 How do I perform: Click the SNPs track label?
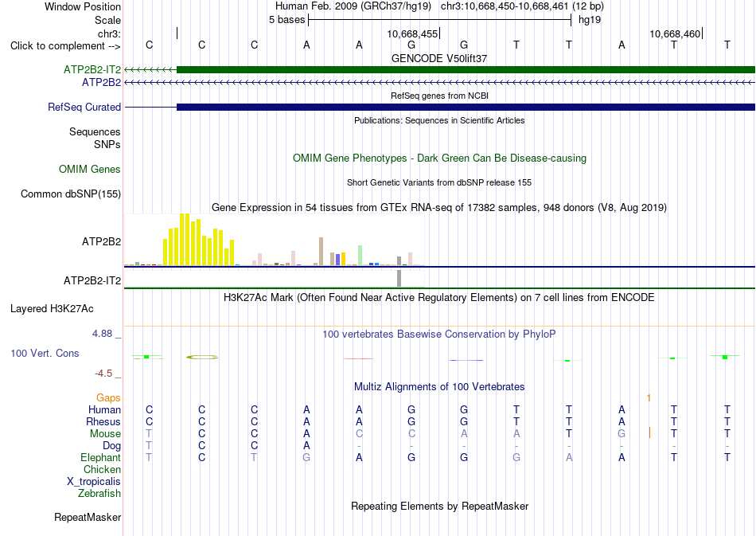click(107, 144)
